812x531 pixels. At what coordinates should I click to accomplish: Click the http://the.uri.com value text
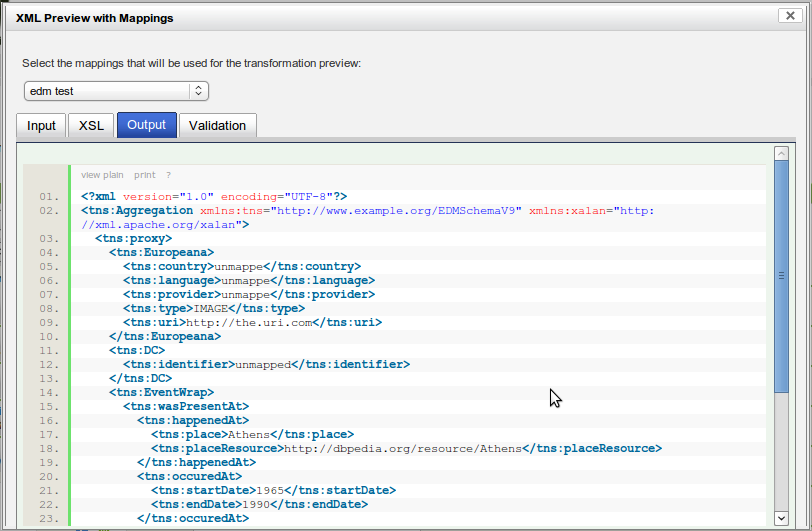(x=249, y=322)
